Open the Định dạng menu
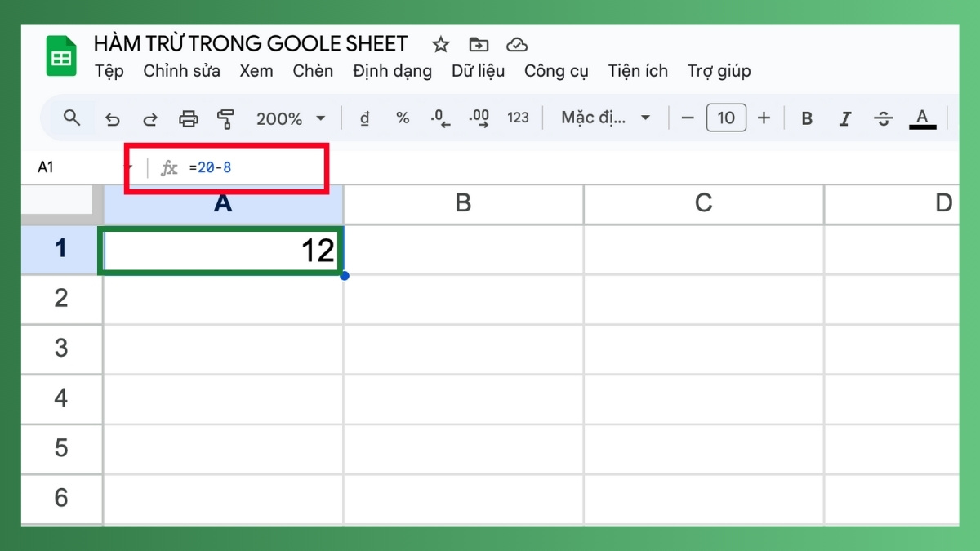The image size is (980, 551). (392, 71)
